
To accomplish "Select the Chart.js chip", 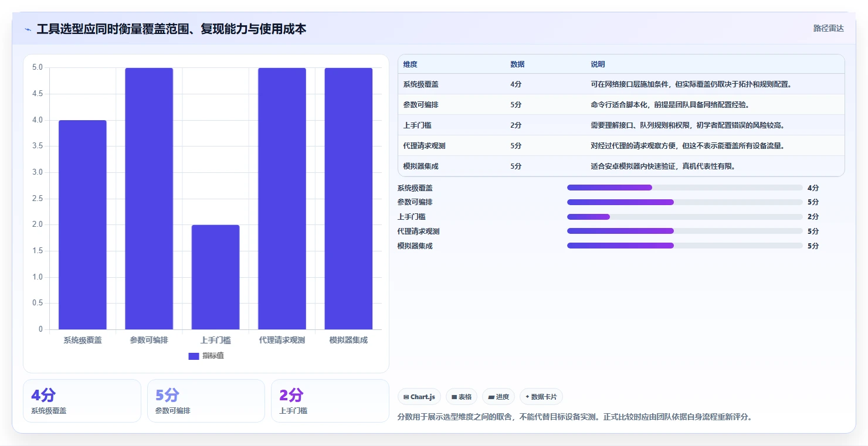I will point(419,397).
